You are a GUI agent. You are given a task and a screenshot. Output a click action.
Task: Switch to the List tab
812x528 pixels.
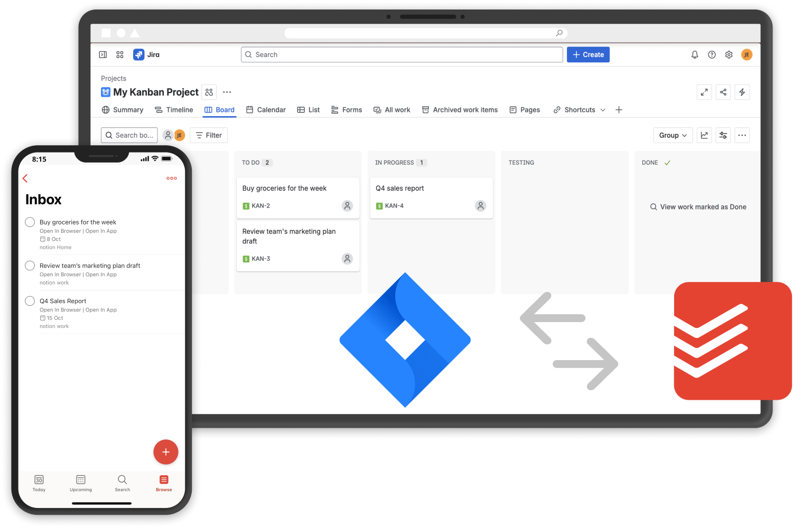(309, 110)
